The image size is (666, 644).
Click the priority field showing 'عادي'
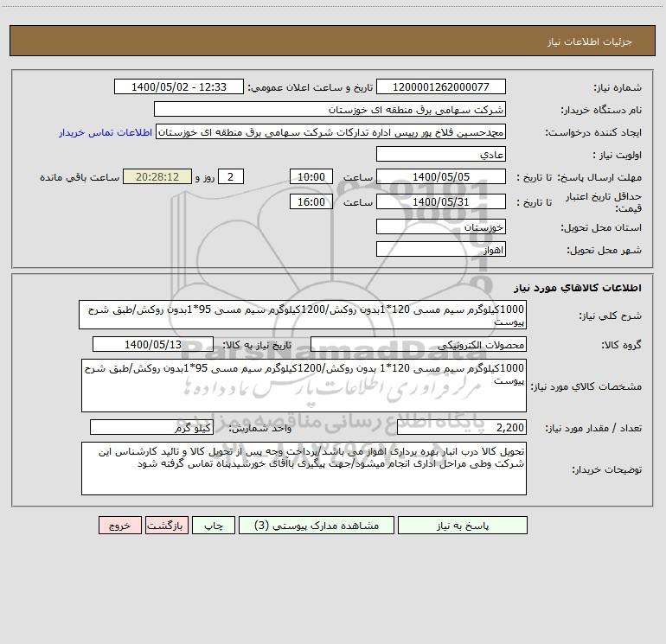pos(441,154)
